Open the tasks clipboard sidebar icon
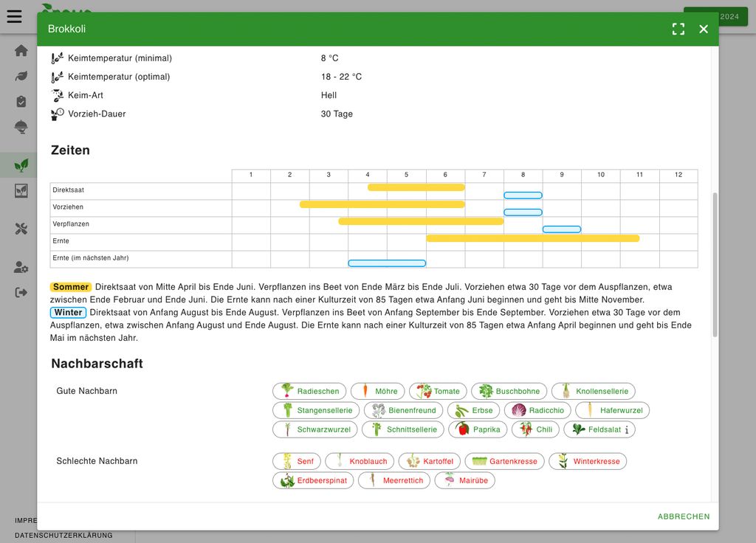Viewport: 756px width, 543px height. pos(19,101)
